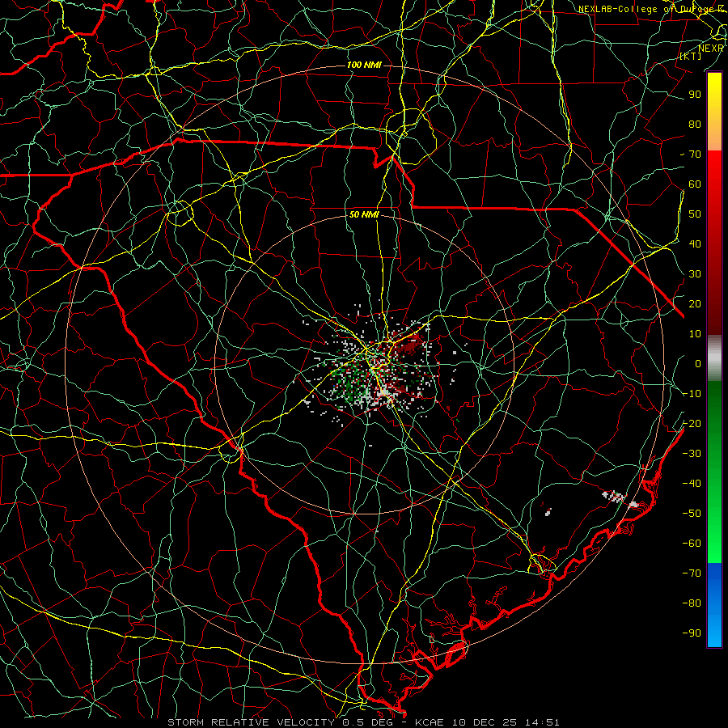
Task: Click the "0" label on the velocity scale
Action: (x=698, y=363)
